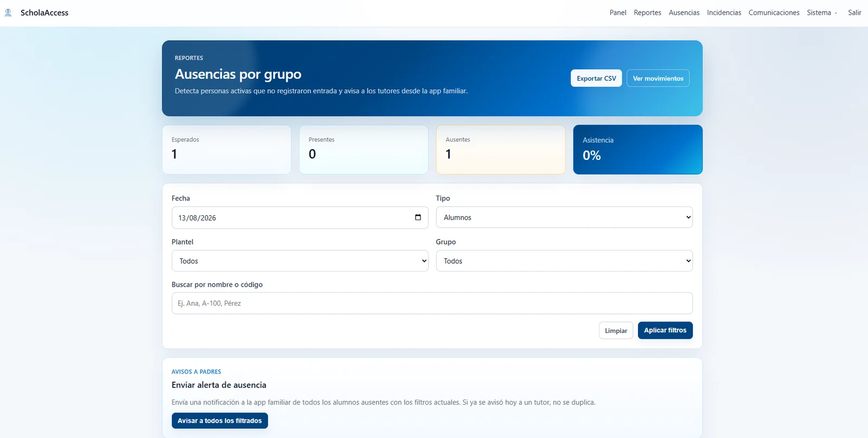The width and height of the screenshot is (868, 438).
Task: Click Aplicar filtros
Action: (665, 330)
